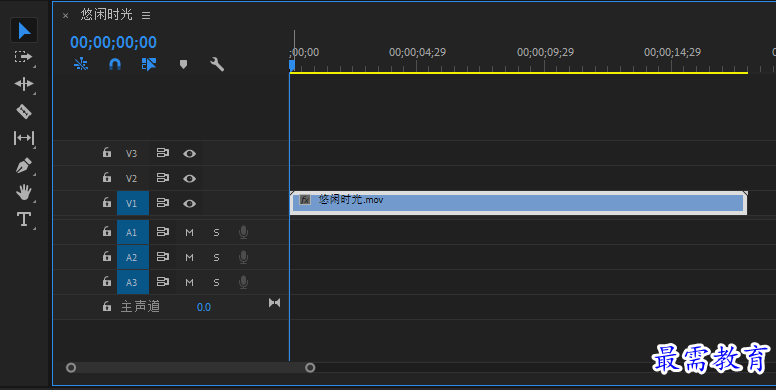
Task: Solo track A1
Action: [x=216, y=232]
